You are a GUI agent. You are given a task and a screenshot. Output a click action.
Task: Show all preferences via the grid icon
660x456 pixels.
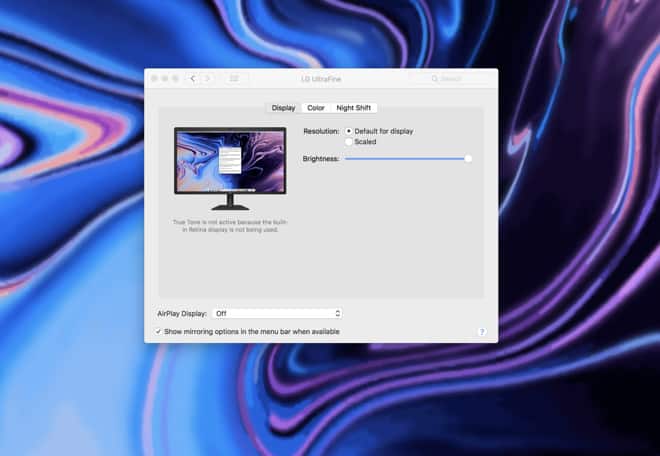click(x=234, y=78)
